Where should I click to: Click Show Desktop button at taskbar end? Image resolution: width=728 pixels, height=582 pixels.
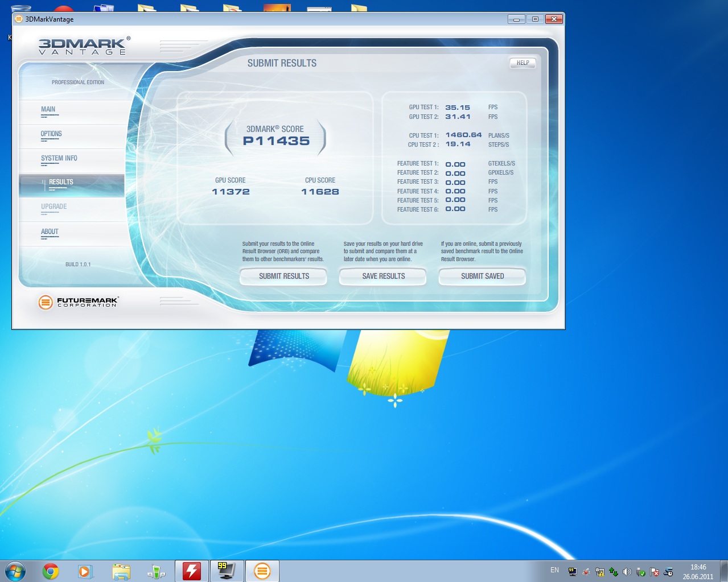point(723,571)
